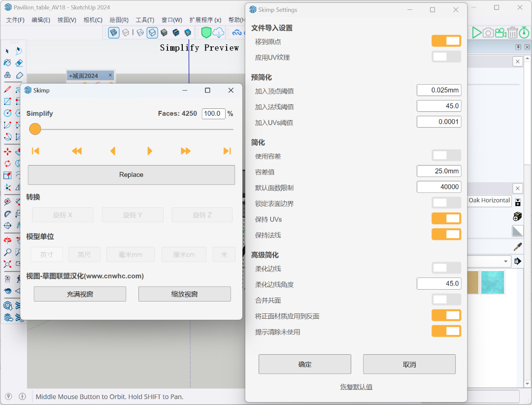The width and height of the screenshot is (532, 405).
Task: Select the Eraser tool in left toolbar
Action: (19, 63)
